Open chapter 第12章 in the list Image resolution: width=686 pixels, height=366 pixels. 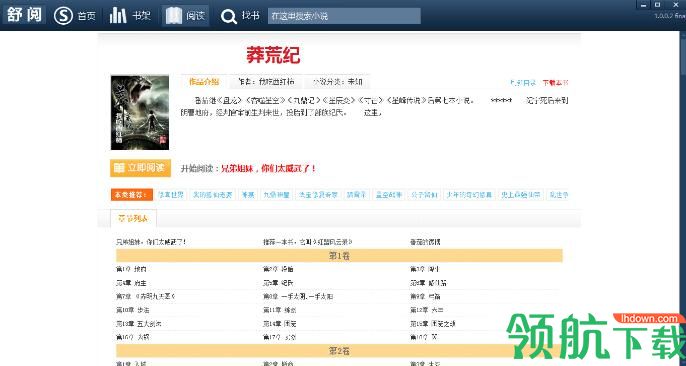[427, 310]
